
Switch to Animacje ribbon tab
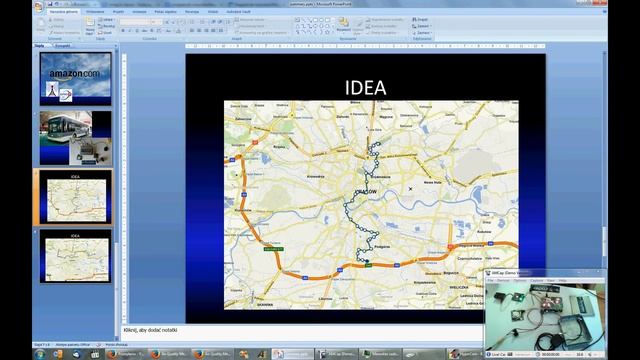[x=140, y=12]
